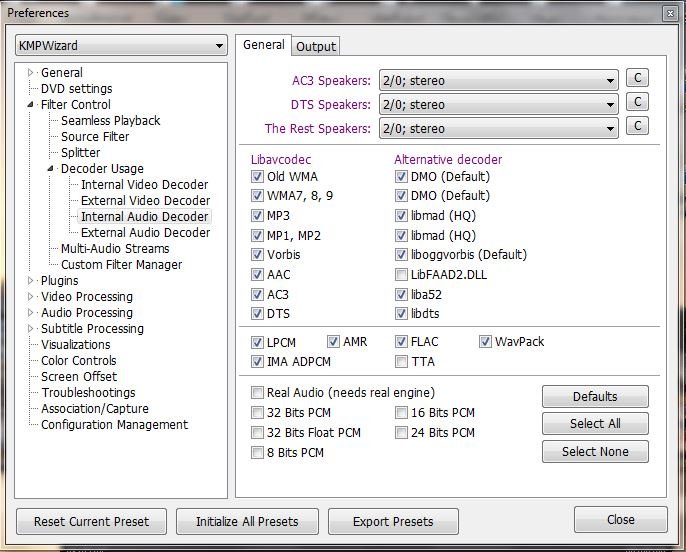Enable the LibFAAD2.DLL alternative decoder
Viewport: 686px width, 552px height.
401,273
